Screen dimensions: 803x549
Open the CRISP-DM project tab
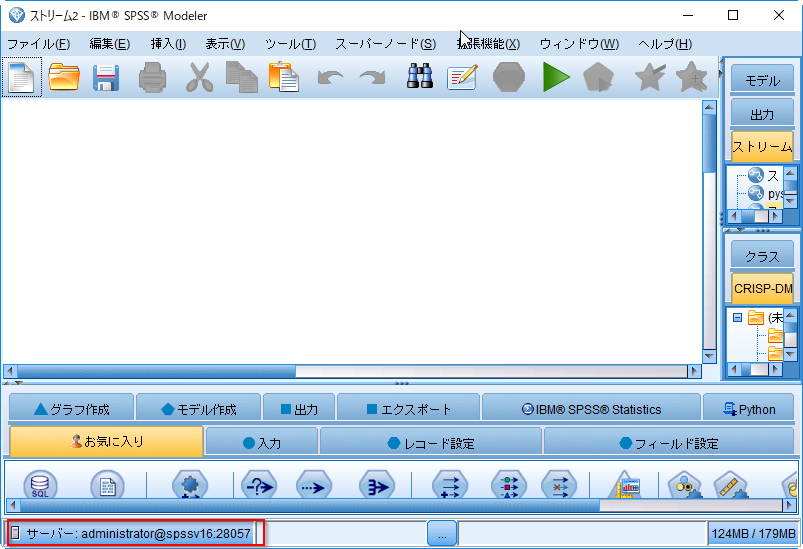point(762,288)
